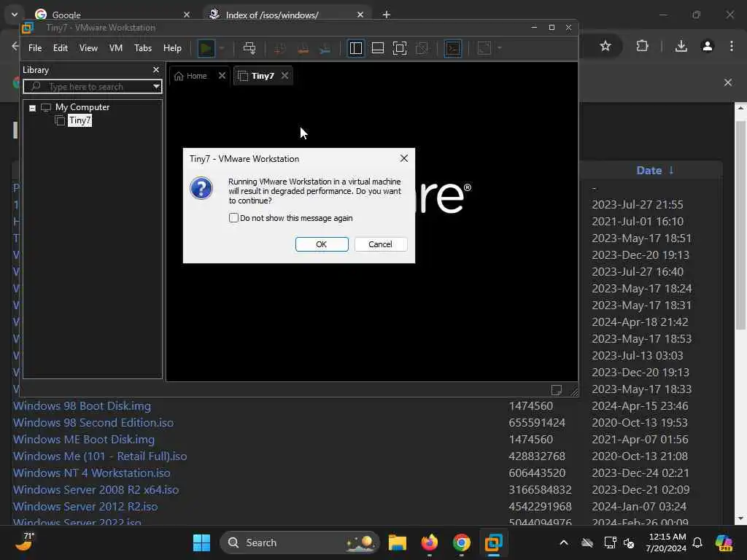747x560 pixels.
Task: Click the message log icon in status bar
Action: click(x=556, y=390)
